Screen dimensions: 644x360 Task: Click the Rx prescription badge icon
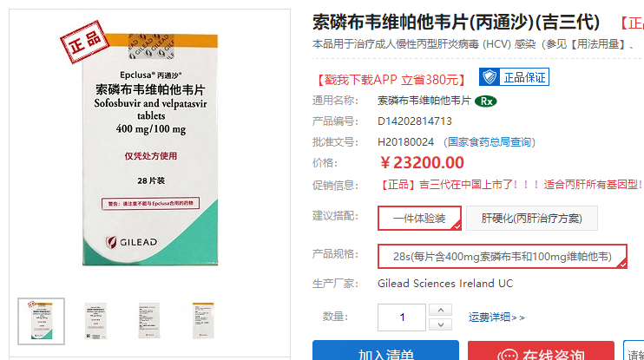pyautogui.click(x=486, y=101)
